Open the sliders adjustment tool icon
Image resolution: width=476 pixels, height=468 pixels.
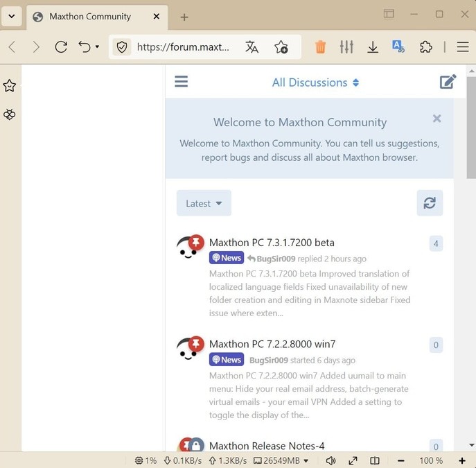pyautogui.click(x=346, y=47)
